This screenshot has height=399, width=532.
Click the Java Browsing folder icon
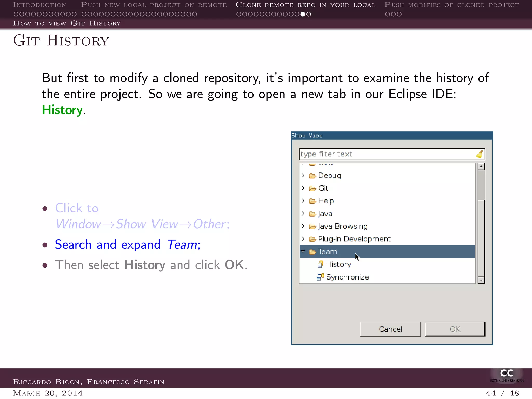click(x=312, y=227)
